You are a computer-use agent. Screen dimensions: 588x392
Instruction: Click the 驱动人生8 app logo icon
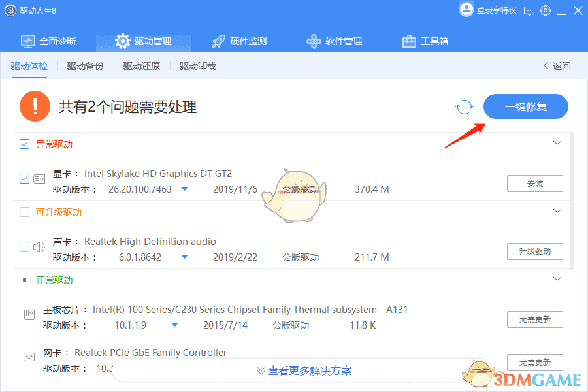tap(10, 10)
